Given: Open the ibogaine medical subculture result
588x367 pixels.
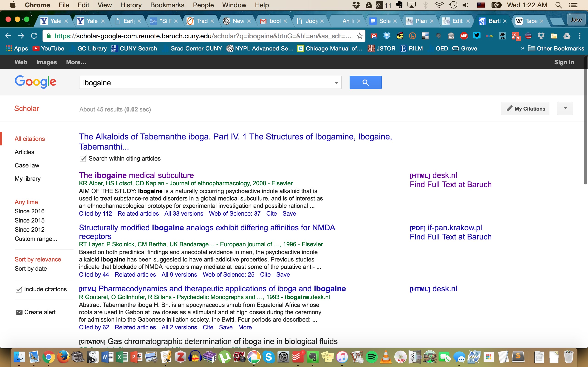Looking at the screenshot, I should click(136, 175).
